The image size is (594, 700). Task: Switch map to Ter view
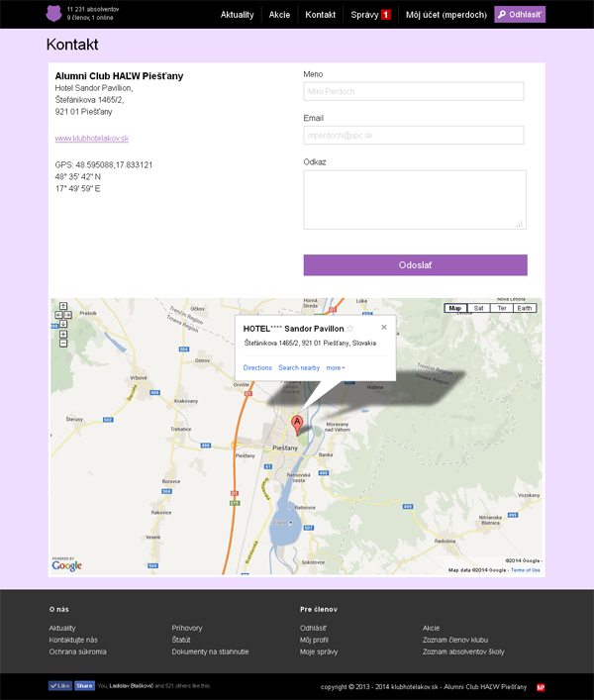click(x=502, y=308)
